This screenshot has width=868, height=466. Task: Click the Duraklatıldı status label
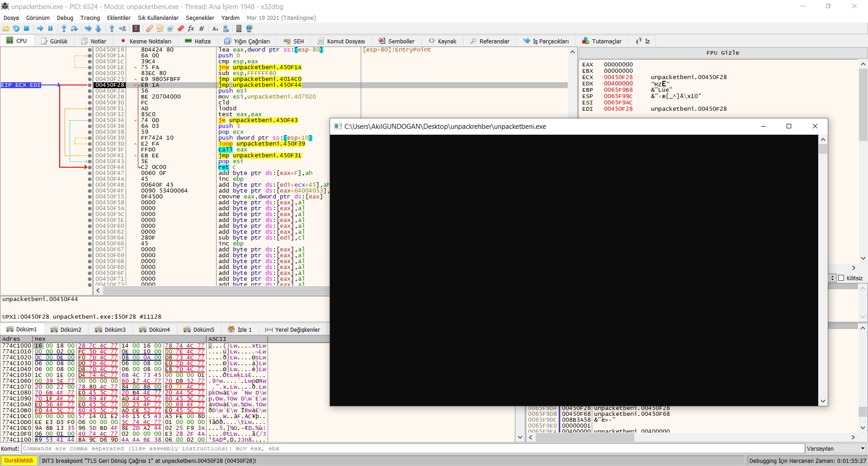tap(19, 461)
